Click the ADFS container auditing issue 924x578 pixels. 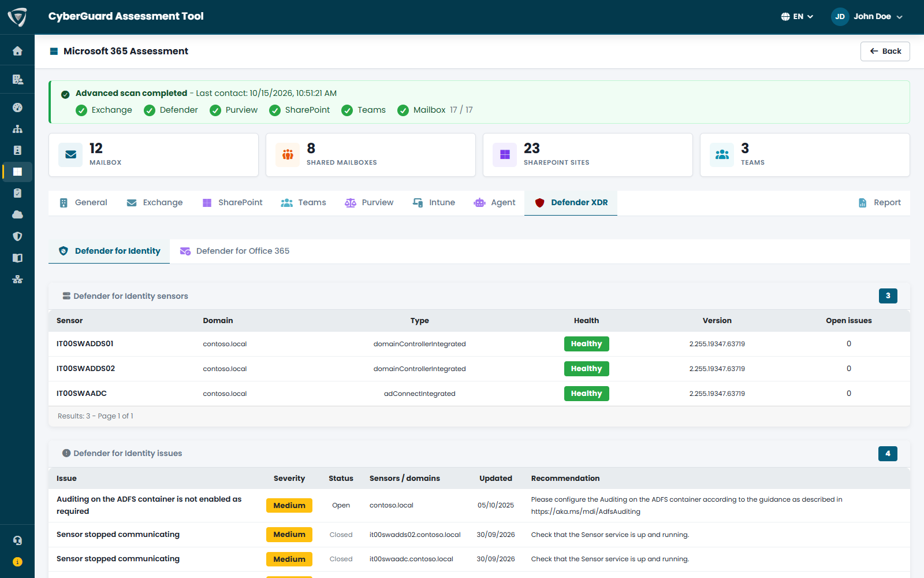pos(149,505)
